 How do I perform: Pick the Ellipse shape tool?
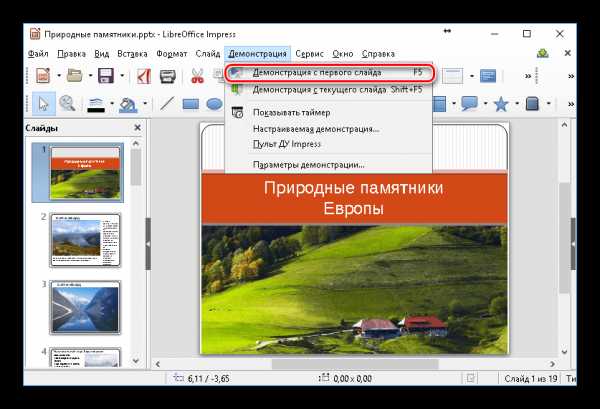(214, 104)
